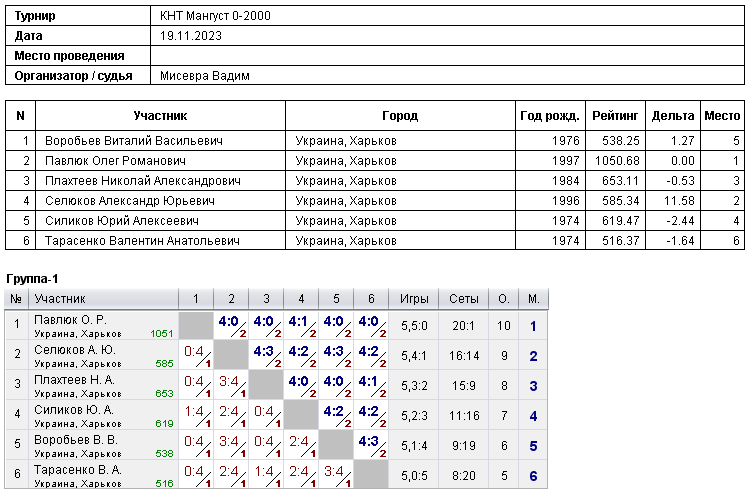Click the Игры column header
The width and height of the screenshot is (750, 494).
click(x=414, y=299)
